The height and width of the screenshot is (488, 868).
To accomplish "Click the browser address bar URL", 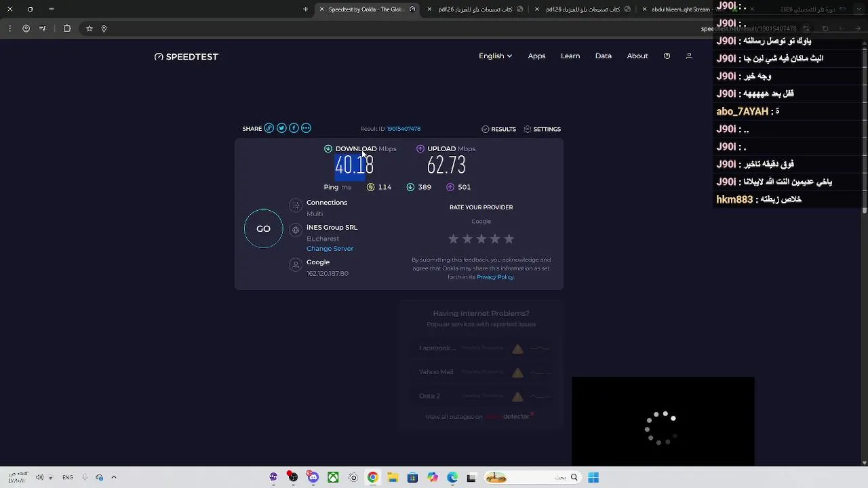I will [749, 28].
